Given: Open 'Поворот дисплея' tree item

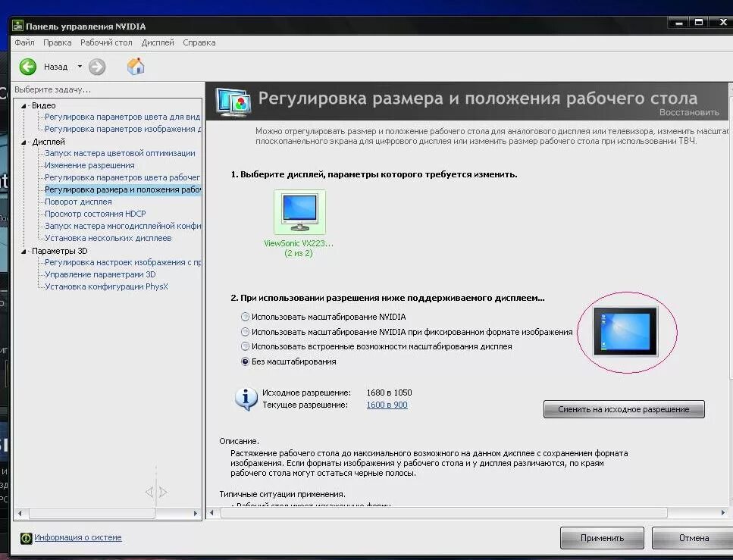Looking at the screenshot, I should point(78,202).
